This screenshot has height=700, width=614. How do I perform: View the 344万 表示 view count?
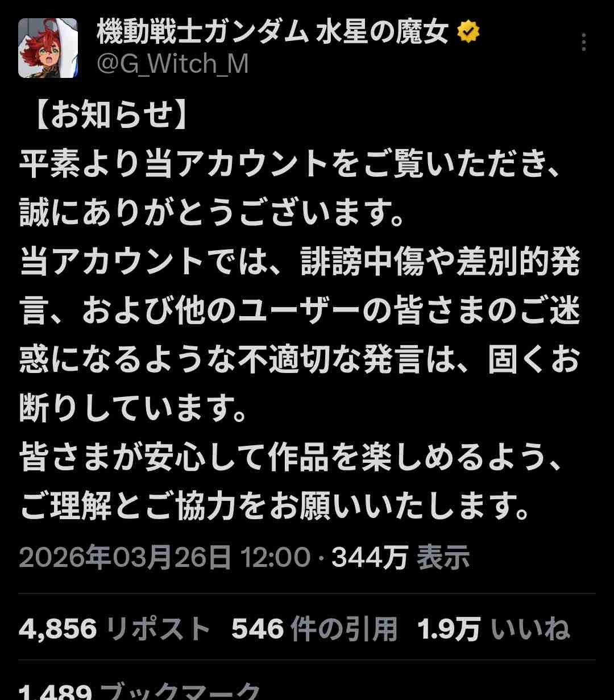tap(401, 557)
